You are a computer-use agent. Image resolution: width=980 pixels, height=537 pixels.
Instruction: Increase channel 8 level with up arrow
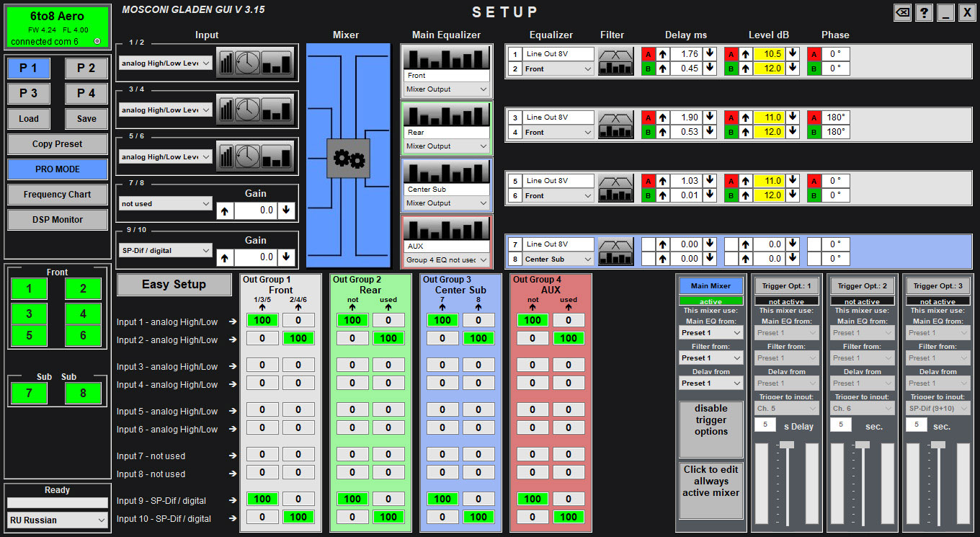(x=745, y=259)
